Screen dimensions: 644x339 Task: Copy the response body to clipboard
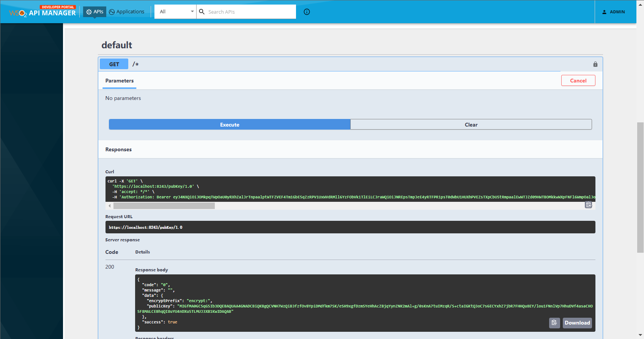coord(554,323)
